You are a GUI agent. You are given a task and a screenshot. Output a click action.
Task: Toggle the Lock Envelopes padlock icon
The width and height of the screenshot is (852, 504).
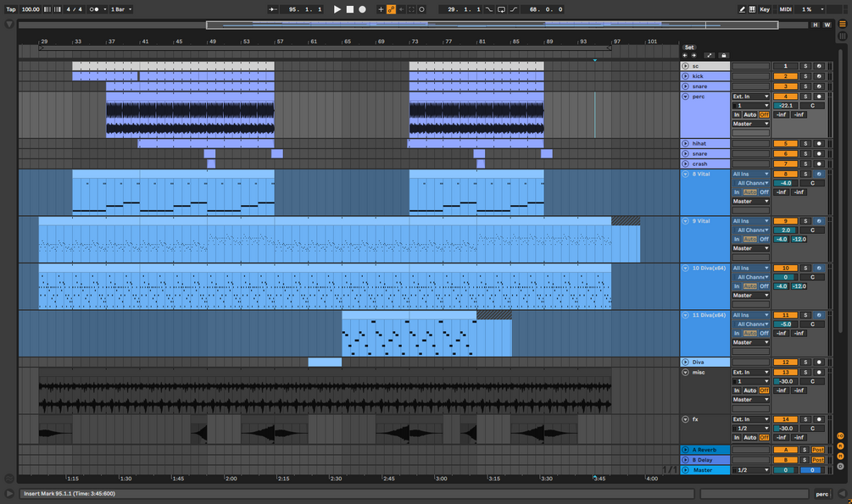[x=723, y=55]
